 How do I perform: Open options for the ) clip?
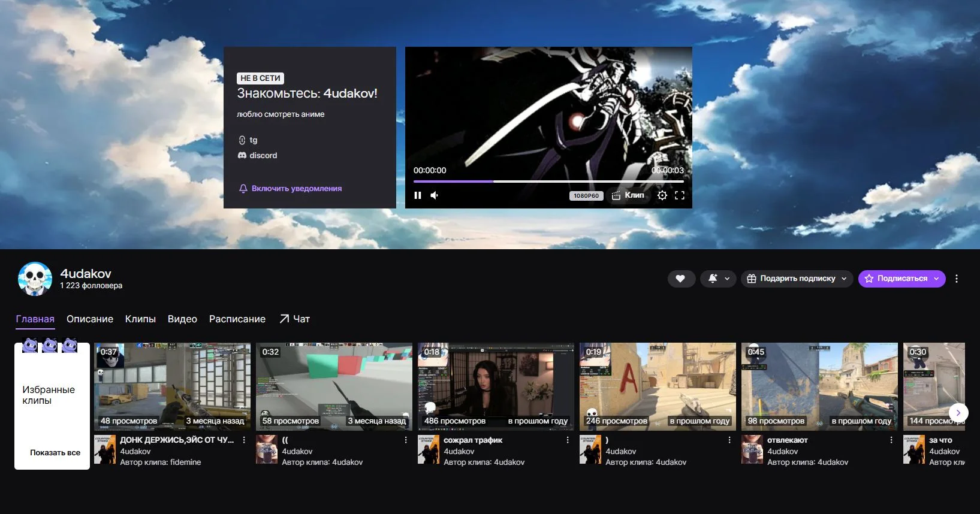(729, 440)
